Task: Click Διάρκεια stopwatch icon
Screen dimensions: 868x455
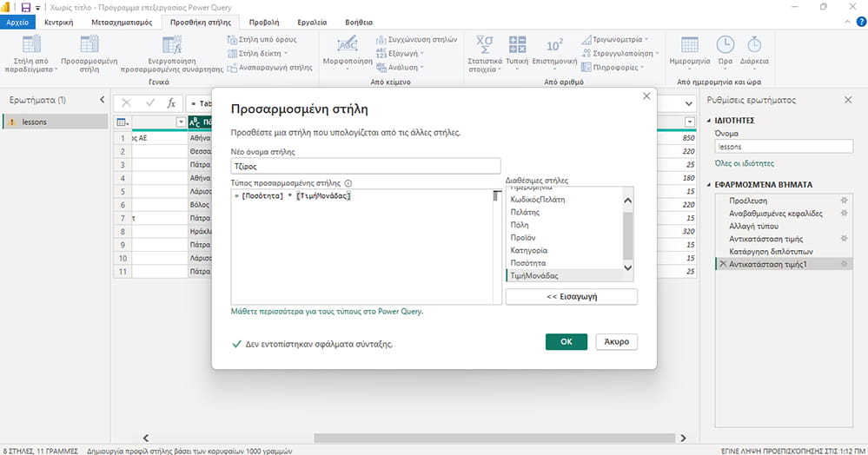Action: (x=754, y=44)
